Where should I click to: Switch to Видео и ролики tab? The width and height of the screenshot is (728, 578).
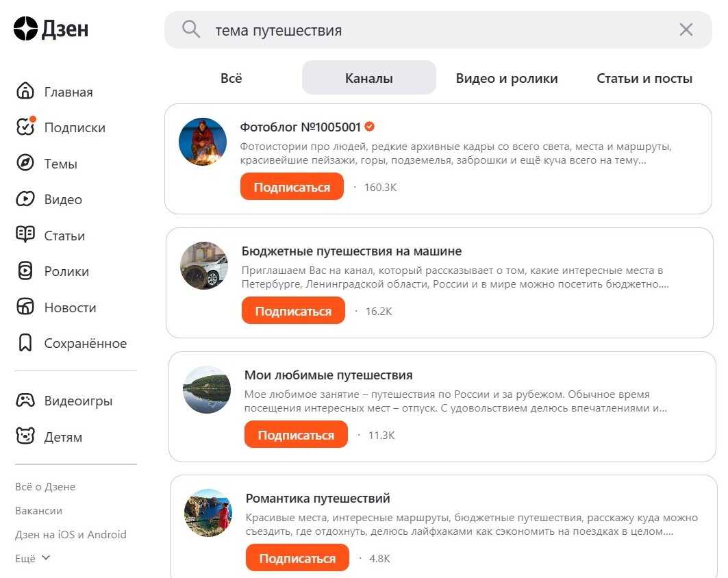[x=507, y=78]
